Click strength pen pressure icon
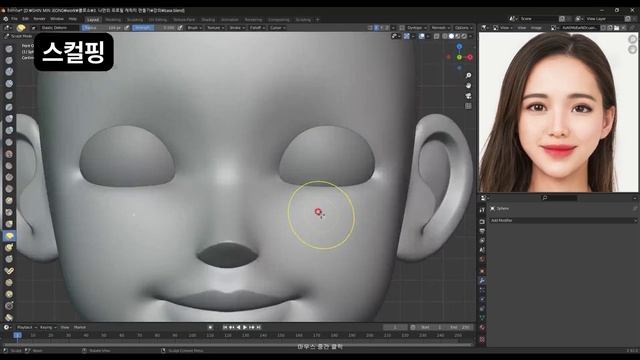This screenshot has height=360, width=640. pos(180,28)
